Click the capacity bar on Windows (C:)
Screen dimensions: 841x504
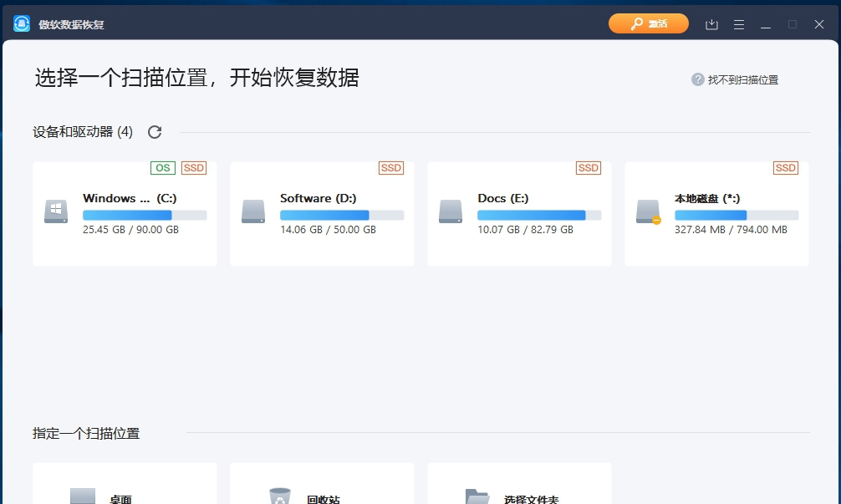tap(144, 215)
